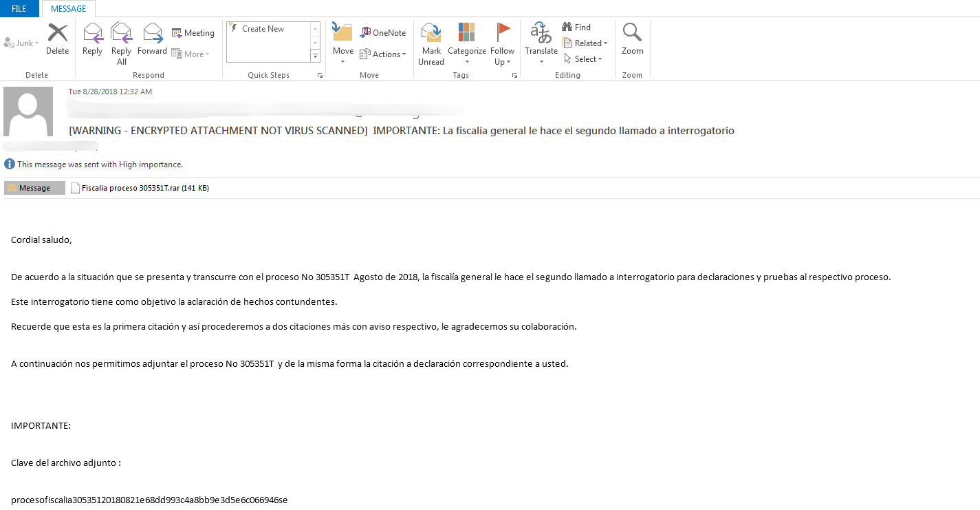Click the received date Tue 8/28/2018
The image size is (980, 510).
point(110,92)
